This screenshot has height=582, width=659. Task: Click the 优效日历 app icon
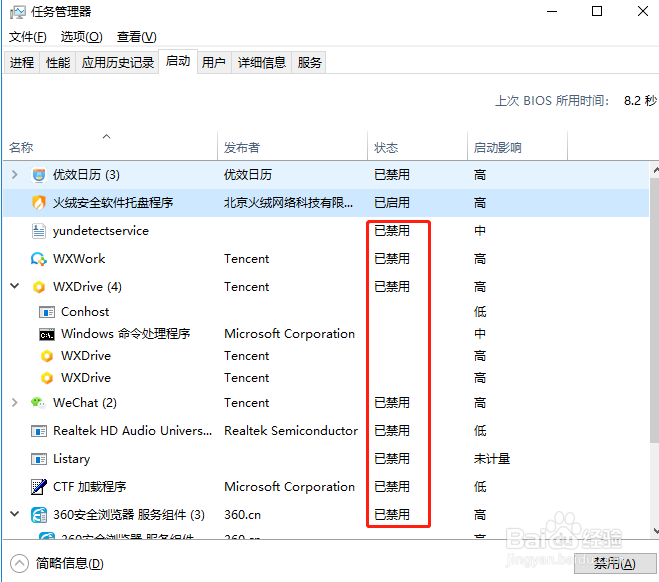tap(39, 175)
